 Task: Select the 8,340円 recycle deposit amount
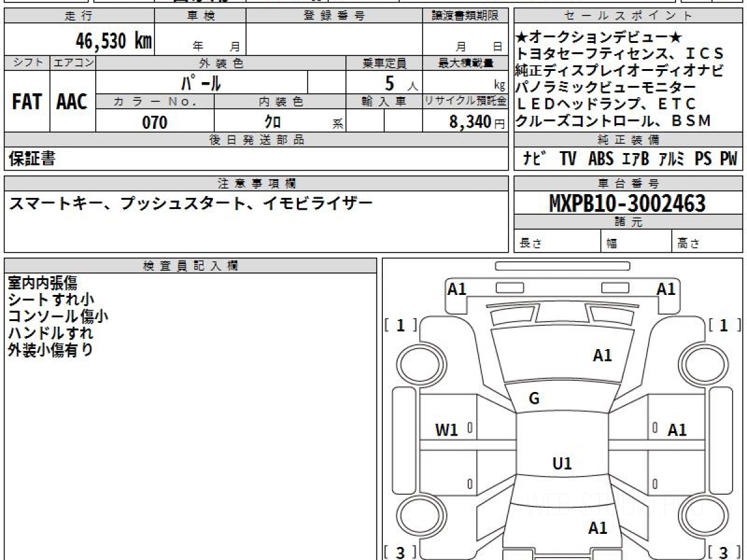[x=477, y=122]
